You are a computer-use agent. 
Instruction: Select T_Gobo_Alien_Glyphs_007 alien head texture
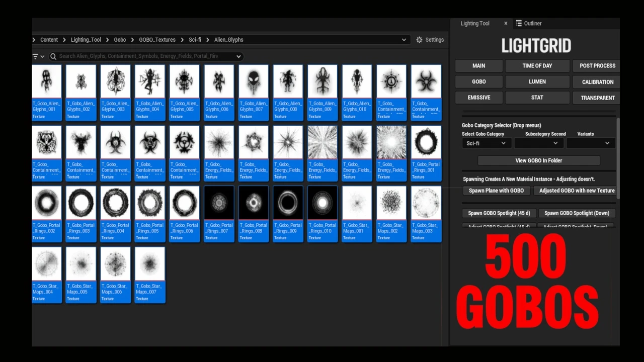click(x=254, y=81)
